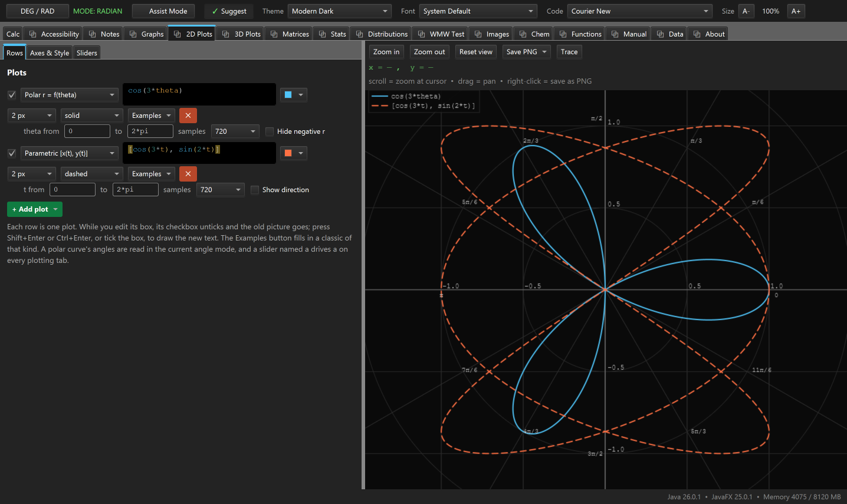Screen dimensions: 847x504
Task: Open the blue color picker for polar plot
Action: point(294,95)
